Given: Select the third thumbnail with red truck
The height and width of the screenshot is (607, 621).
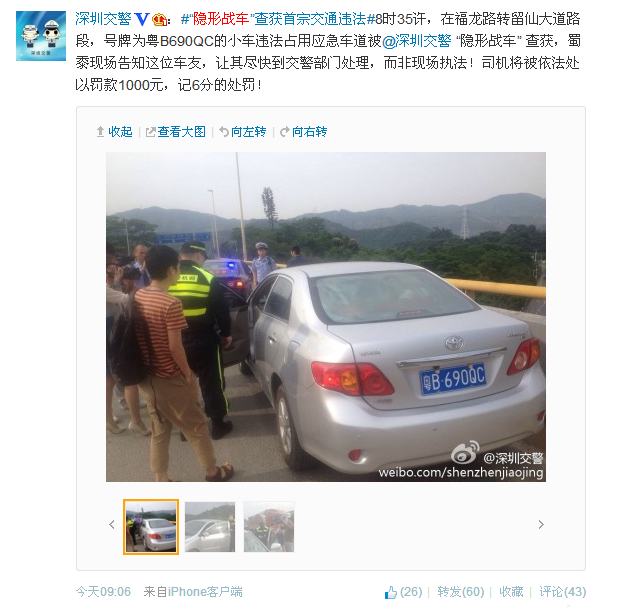Looking at the screenshot, I should tap(269, 527).
